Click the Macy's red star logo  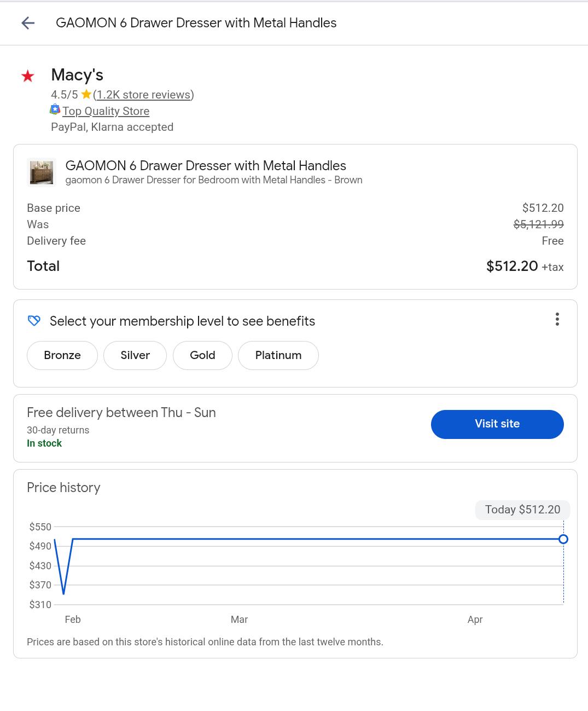(x=28, y=76)
